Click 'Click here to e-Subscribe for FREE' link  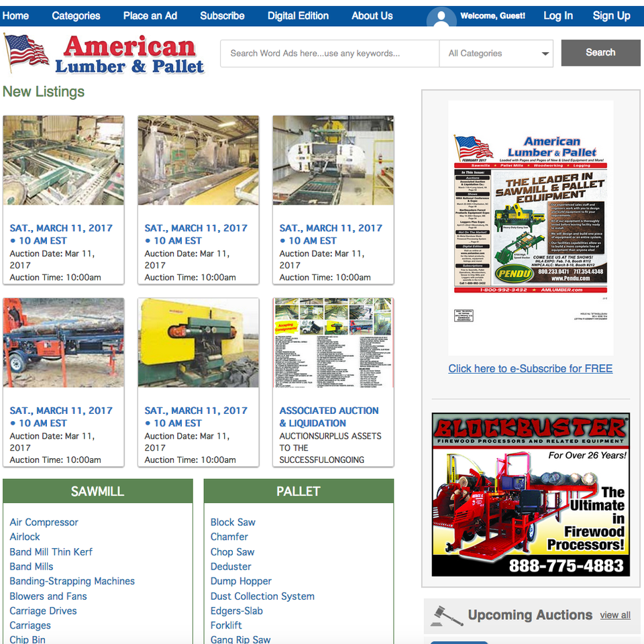pos(530,368)
